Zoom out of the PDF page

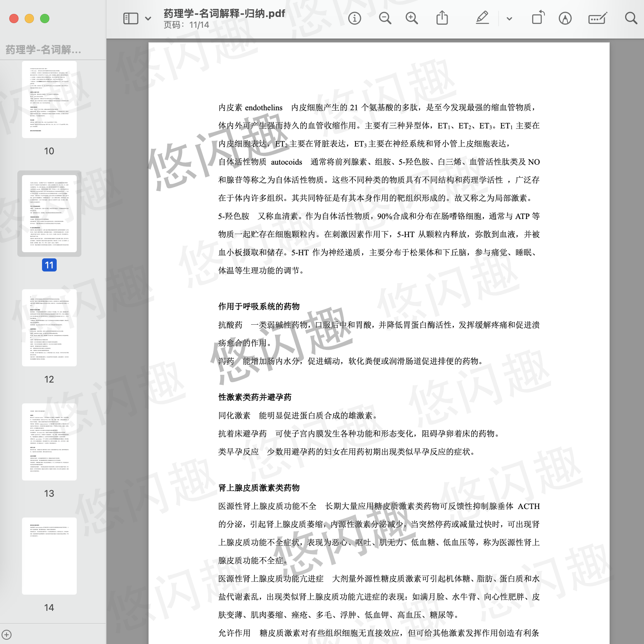click(x=385, y=19)
